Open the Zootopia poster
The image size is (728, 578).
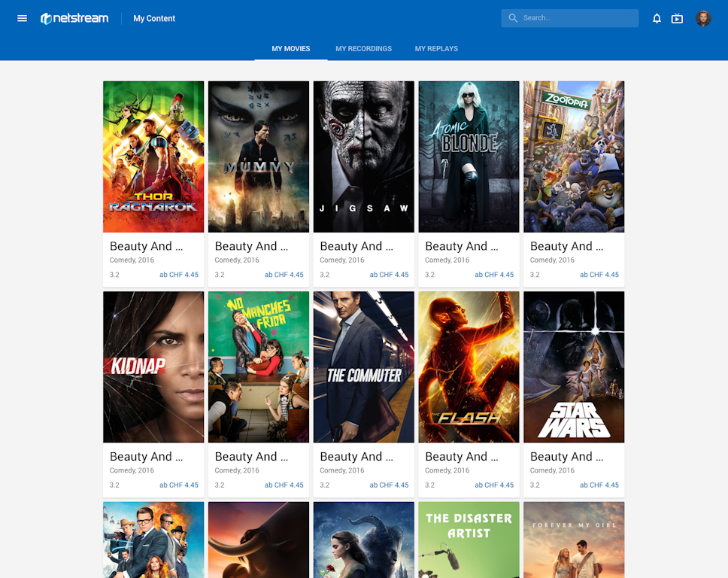pyautogui.click(x=574, y=157)
